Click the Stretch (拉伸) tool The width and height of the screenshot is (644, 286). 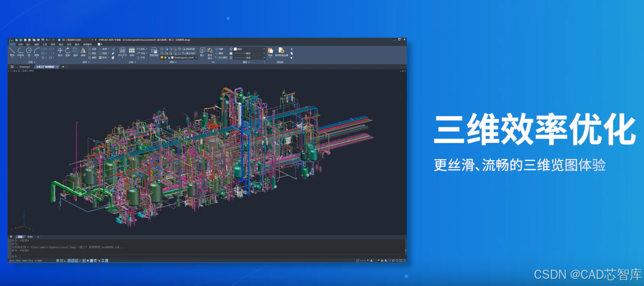click(92, 49)
